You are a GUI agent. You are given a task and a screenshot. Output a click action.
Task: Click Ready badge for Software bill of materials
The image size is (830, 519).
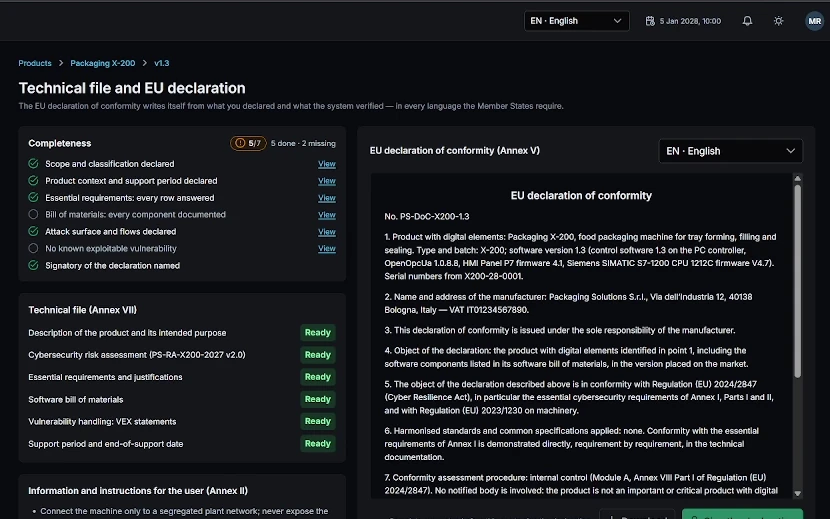(x=318, y=399)
